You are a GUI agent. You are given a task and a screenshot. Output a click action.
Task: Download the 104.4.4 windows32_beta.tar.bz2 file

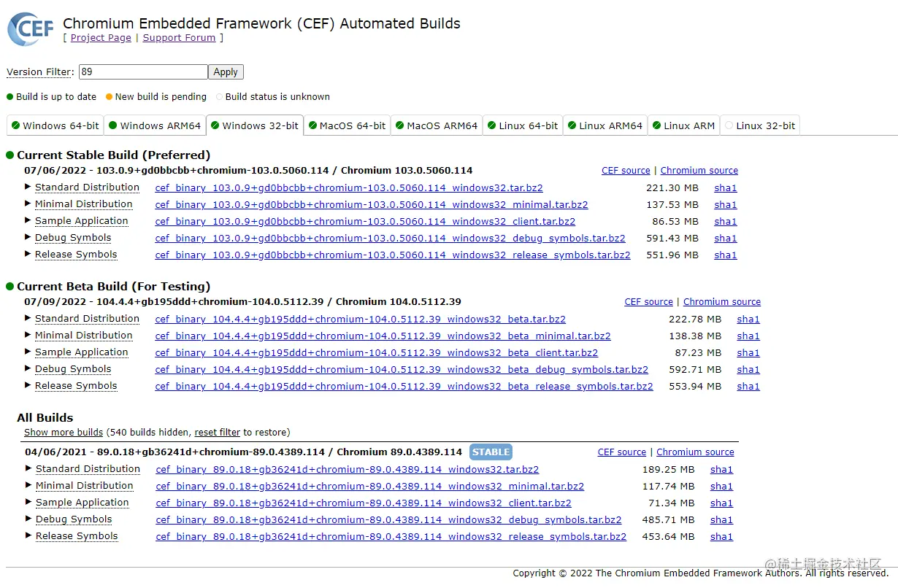(x=360, y=320)
